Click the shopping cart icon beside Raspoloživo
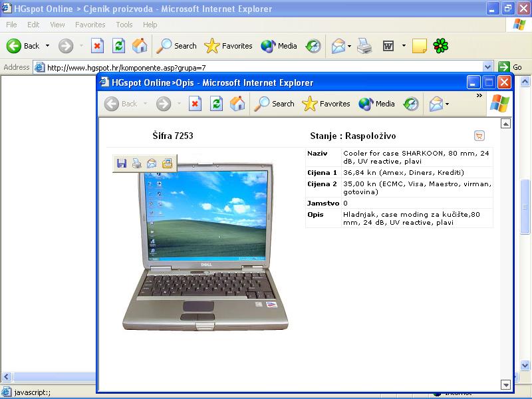Viewport: 532px width, 399px height. 479,136
